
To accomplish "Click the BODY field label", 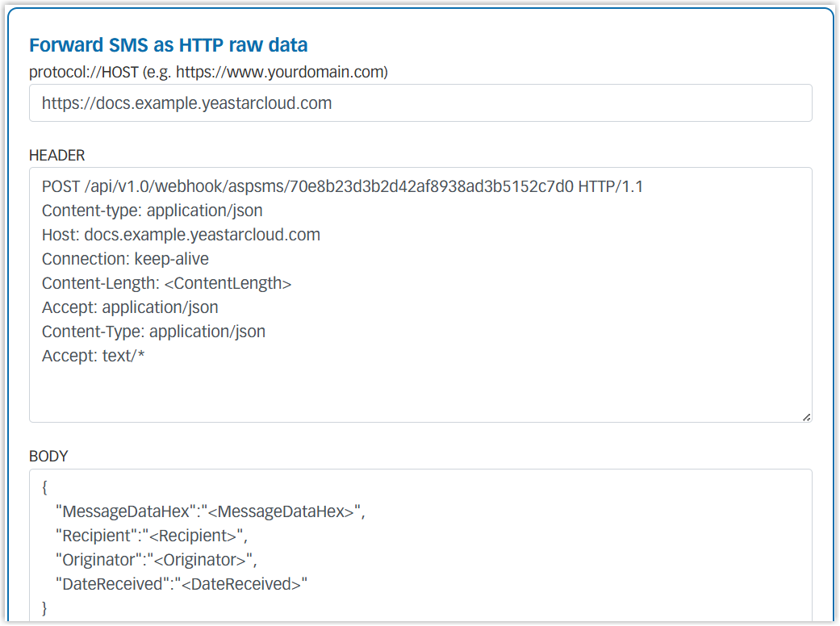I will pos(48,457).
